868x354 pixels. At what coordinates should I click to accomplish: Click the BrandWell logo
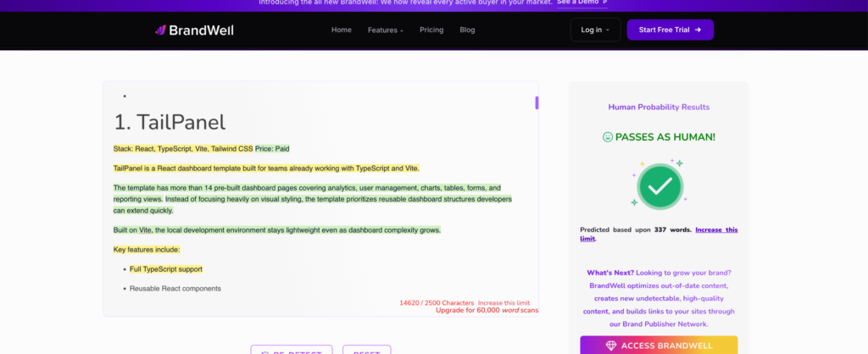[194, 30]
